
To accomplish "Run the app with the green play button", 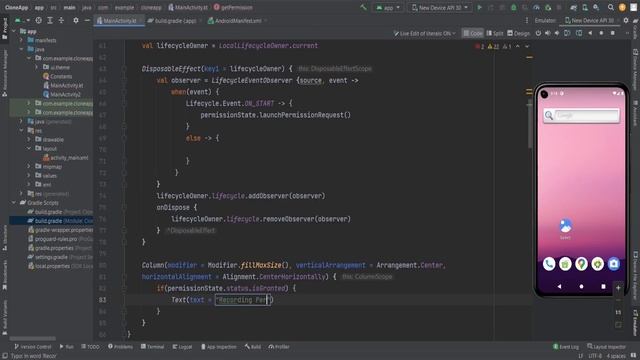I will click(x=480, y=7).
